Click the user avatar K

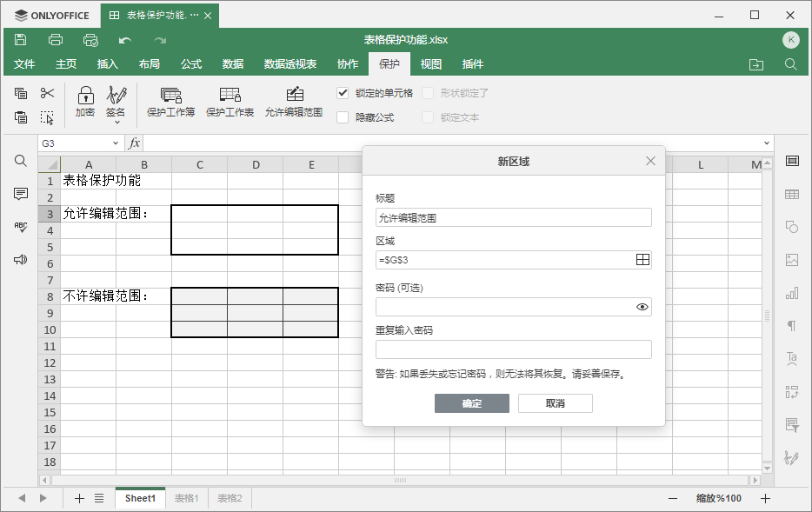[x=791, y=40]
